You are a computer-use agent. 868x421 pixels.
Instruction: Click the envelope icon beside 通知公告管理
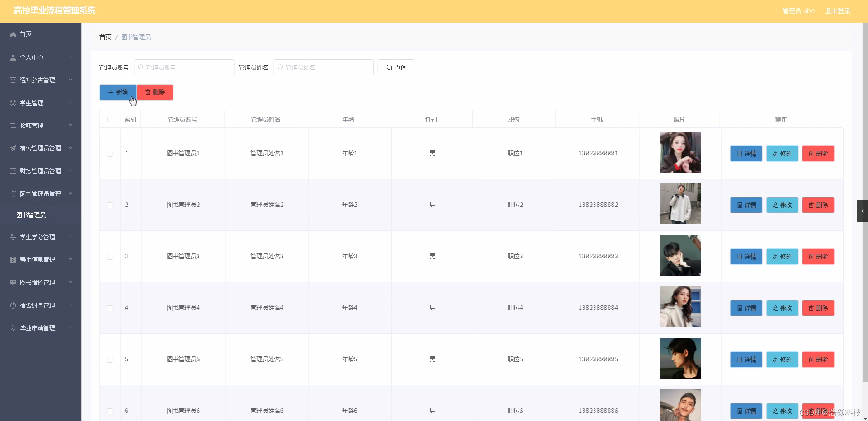13,80
